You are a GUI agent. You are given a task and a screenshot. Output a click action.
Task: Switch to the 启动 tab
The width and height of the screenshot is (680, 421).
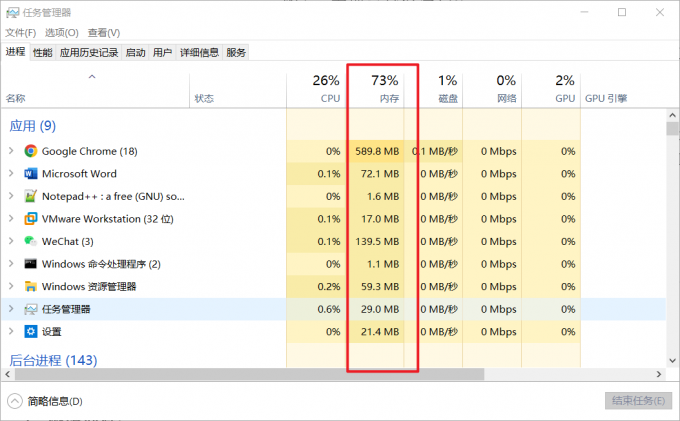click(x=135, y=53)
